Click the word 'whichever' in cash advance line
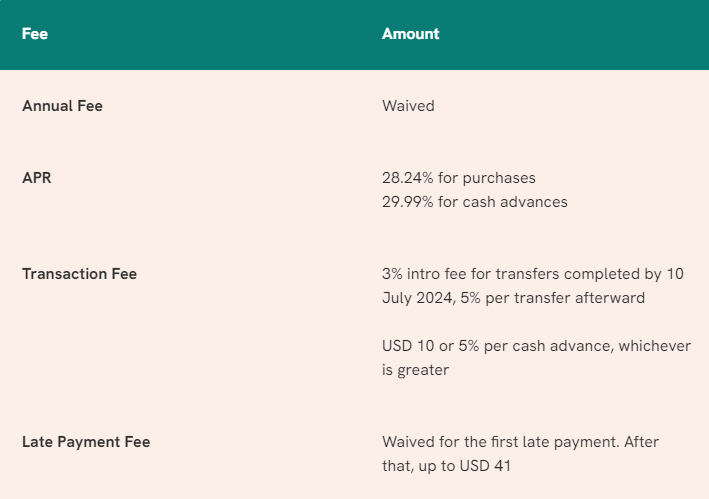The height and width of the screenshot is (499, 709). (x=654, y=346)
